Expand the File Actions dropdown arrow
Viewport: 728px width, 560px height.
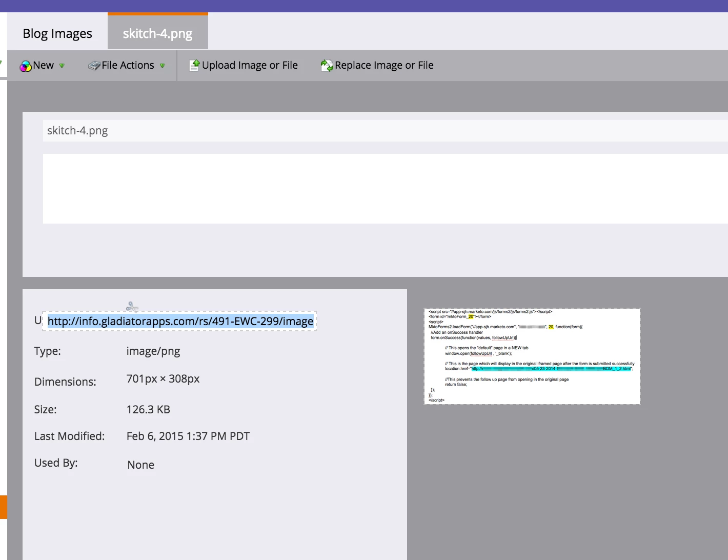pyautogui.click(x=162, y=66)
